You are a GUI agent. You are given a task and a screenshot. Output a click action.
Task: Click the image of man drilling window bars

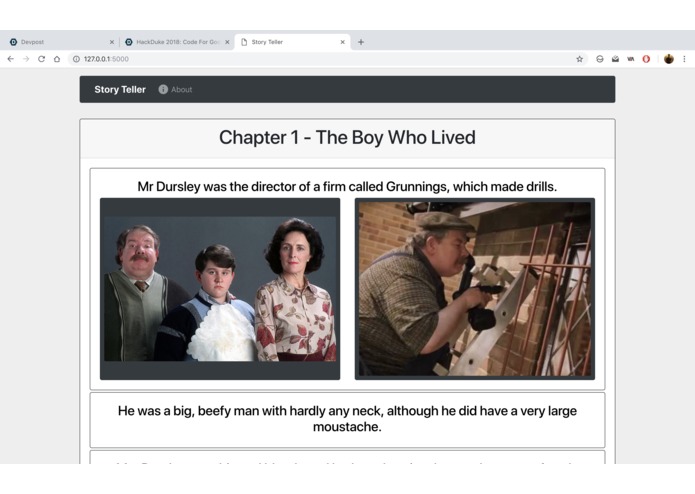475,289
